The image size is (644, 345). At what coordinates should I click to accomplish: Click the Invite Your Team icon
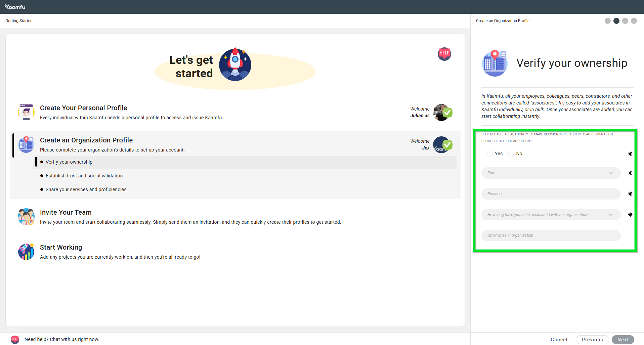click(x=26, y=217)
